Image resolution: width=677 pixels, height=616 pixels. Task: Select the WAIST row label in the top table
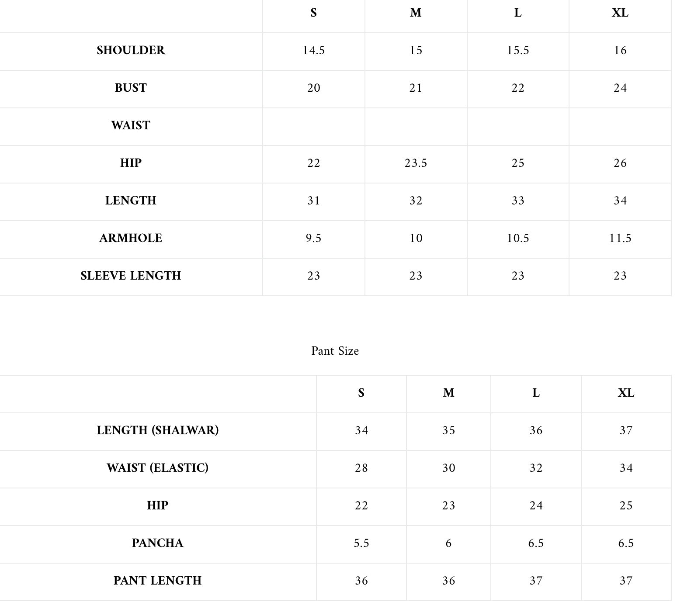[131, 125]
